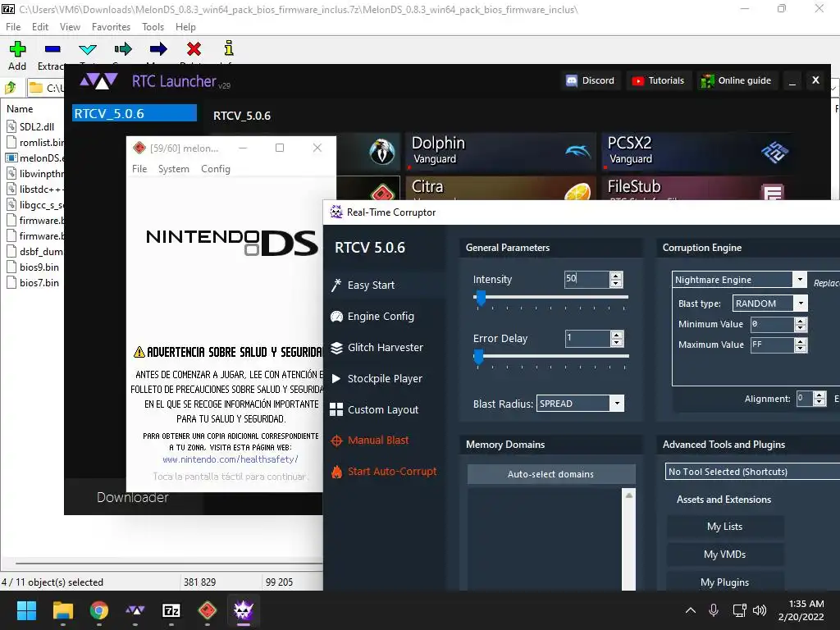
Task: Decrease Maximum Value stepper
Action: (x=801, y=348)
